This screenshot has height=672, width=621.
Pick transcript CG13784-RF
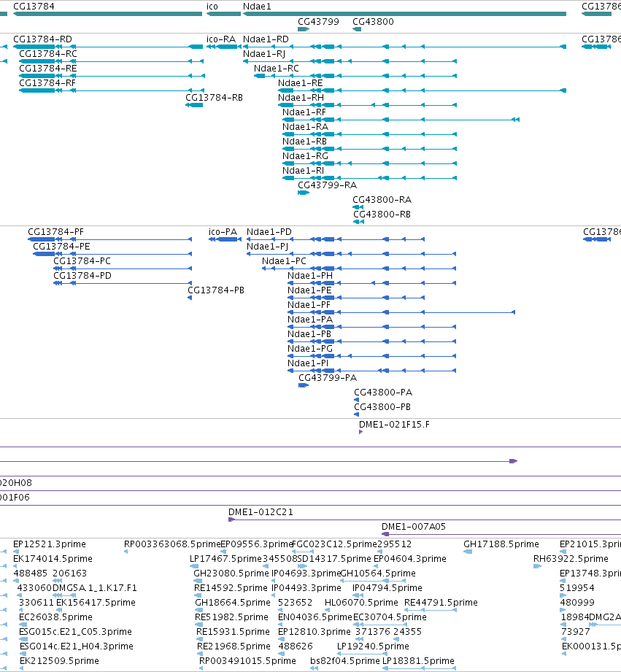47,82
